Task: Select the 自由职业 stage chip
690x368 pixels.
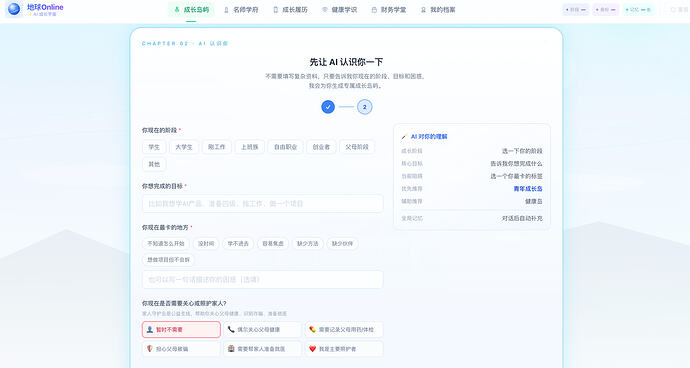Action: point(286,147)
